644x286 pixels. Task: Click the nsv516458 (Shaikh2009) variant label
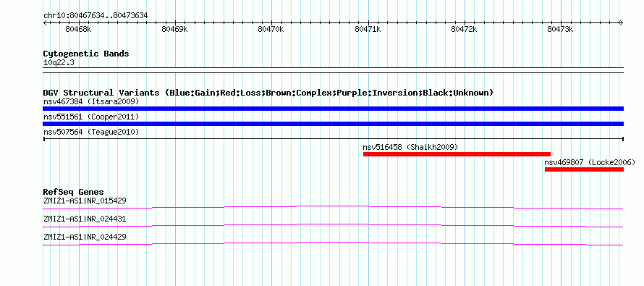point(410,147)
